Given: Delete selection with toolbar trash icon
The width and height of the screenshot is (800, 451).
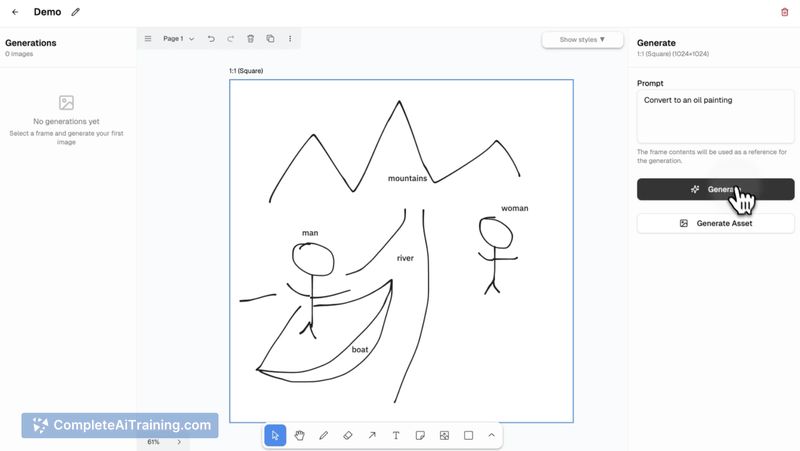Looking at the screenshot, I should [x=251, y=39].
